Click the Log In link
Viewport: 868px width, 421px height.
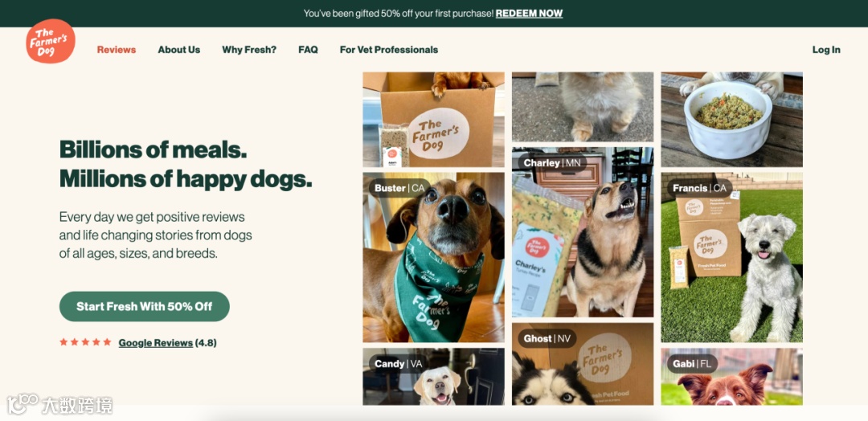point(826,50)
